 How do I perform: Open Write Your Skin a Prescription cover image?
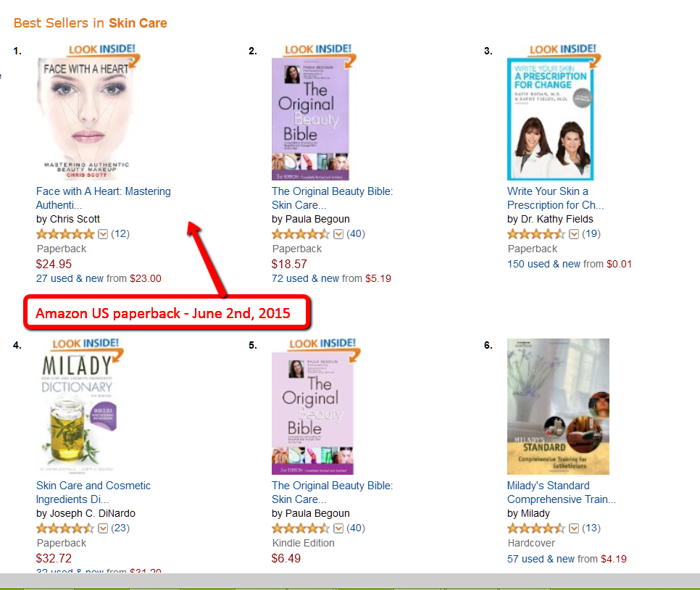pyautogui.click(x=551, y=119)
